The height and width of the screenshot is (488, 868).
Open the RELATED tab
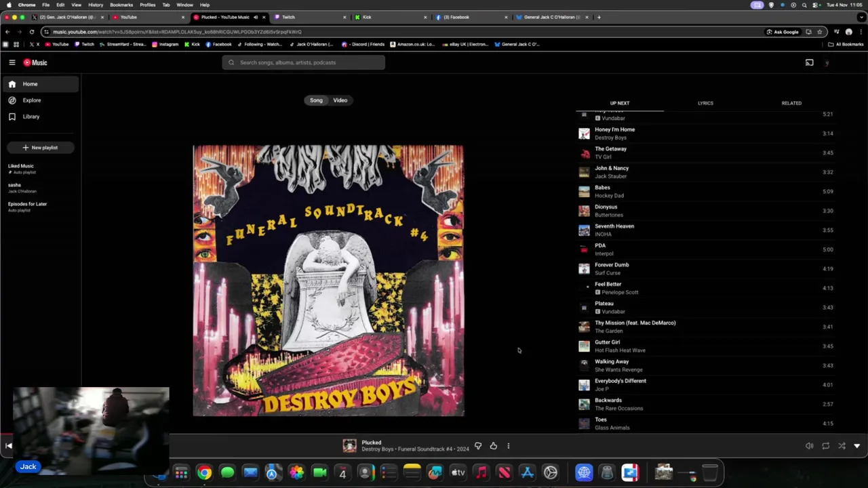tap(791, 103)
